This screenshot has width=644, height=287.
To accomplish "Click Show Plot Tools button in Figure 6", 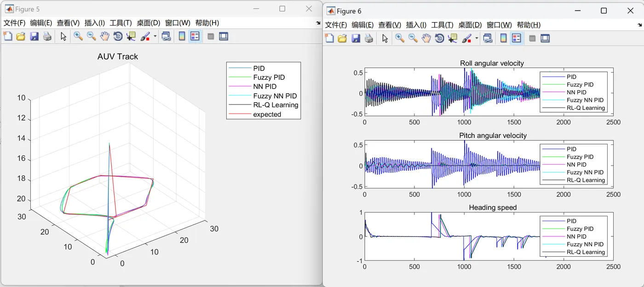I will (546, 38).
